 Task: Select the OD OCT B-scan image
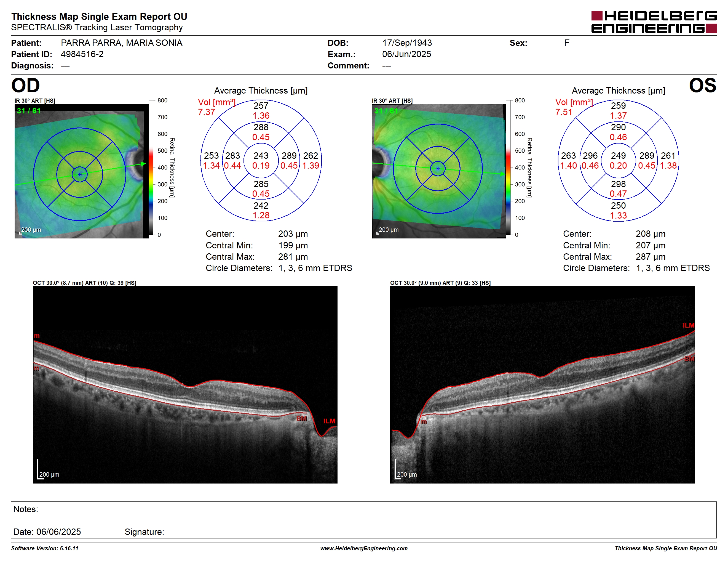(x=185, y=384)
